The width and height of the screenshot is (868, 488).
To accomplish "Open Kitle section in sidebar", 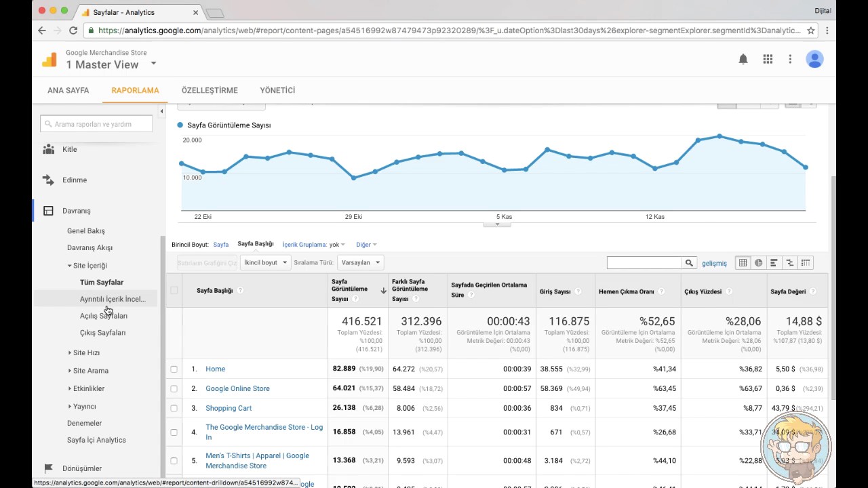I will point(69,149).
